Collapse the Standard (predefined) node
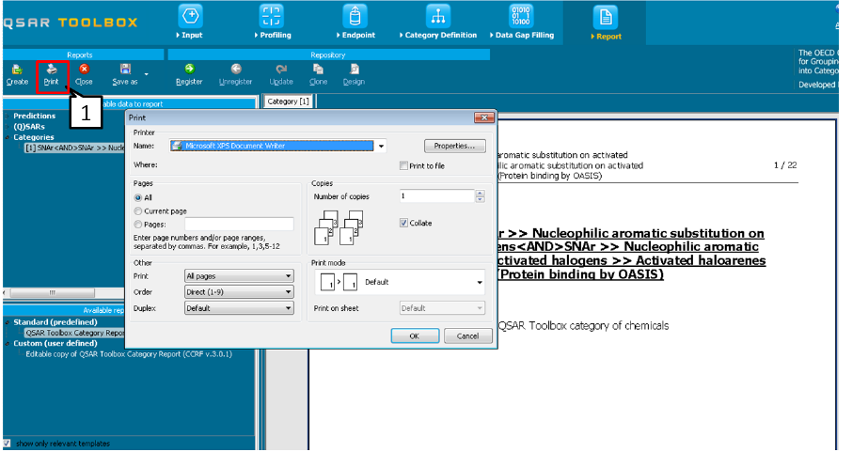The image size is (868, 452). pos(8,322)
